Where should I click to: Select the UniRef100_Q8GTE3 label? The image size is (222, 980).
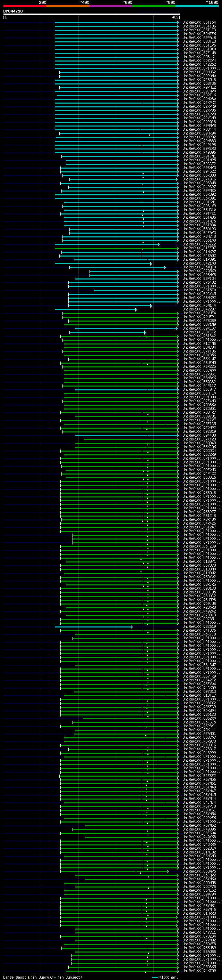tap(199, 41)
